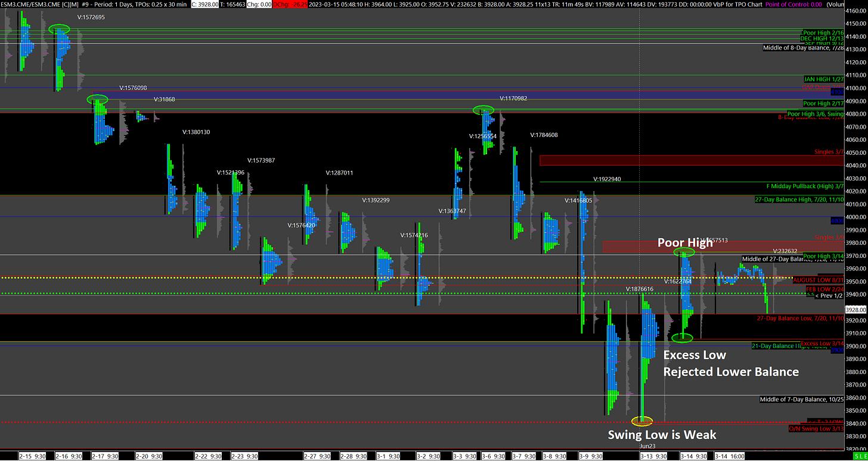Click the V:232632 volume label
Image resolution: width=868 pixels, height=461 pixels.
point(785,251)
